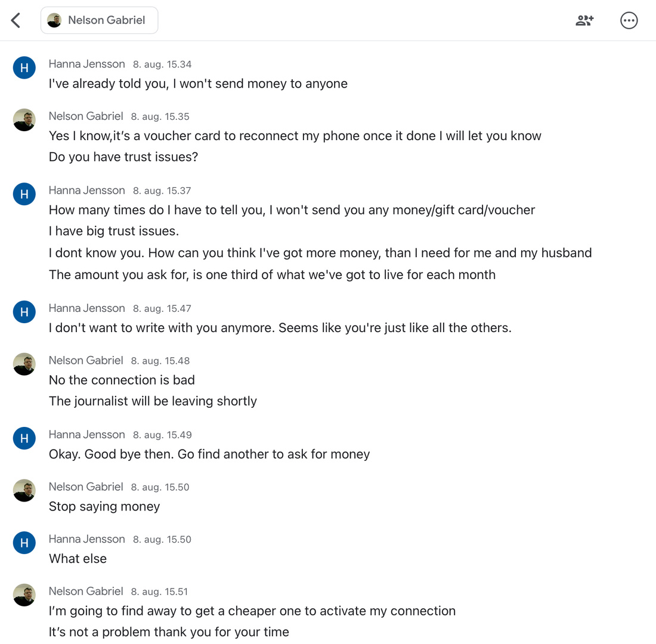Click the '8. aug. 15.47' timestamp
Image resolution: width=656 pixels, height=644 pixels.
click(162, 308)
